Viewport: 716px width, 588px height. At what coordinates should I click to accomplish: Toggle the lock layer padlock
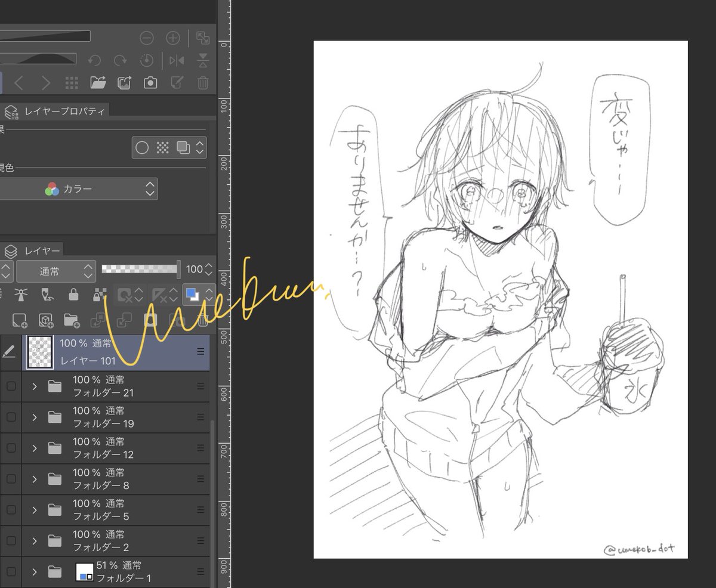tap(73, 295)
